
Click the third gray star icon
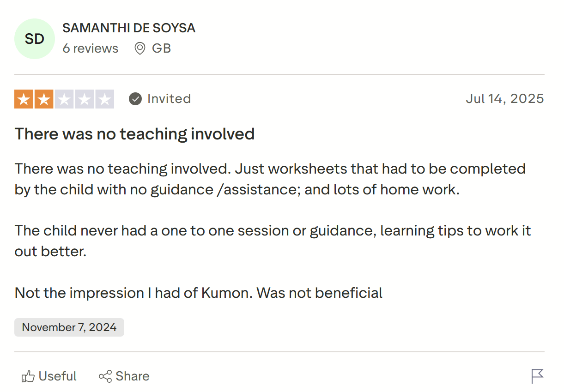pyautogui.click(x=64, y=99)
